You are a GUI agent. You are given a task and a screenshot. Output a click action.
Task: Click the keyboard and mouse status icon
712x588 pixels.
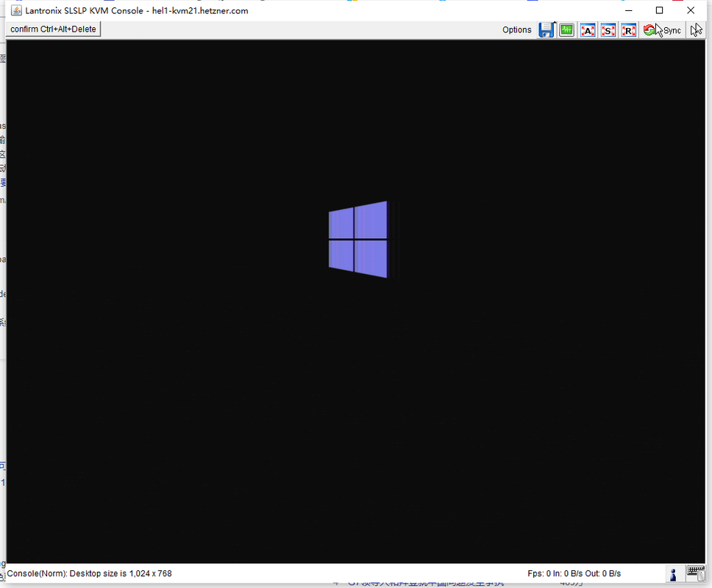pyautogui.click(x=695, y=573)
